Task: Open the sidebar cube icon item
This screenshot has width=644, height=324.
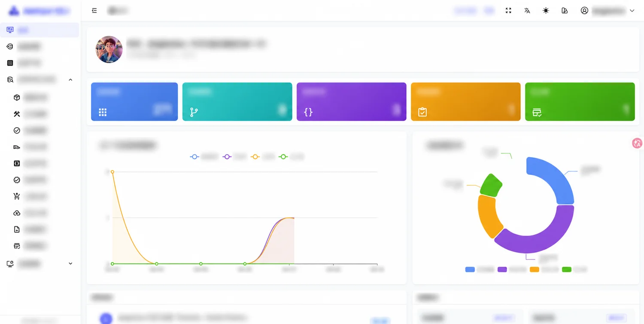Action: pyautogui.click(x=39, y=98)
